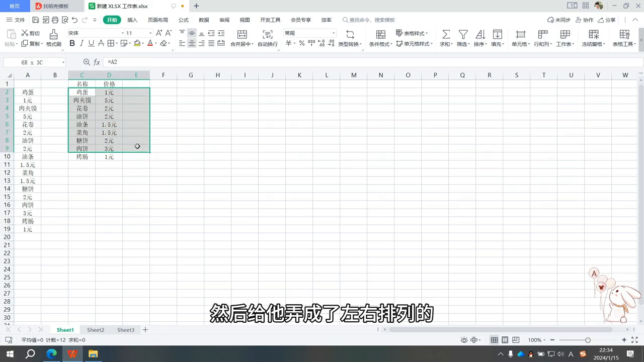Open the Page Layout (页面布局) tab
The image size is (644, 362).
[158, 20]
